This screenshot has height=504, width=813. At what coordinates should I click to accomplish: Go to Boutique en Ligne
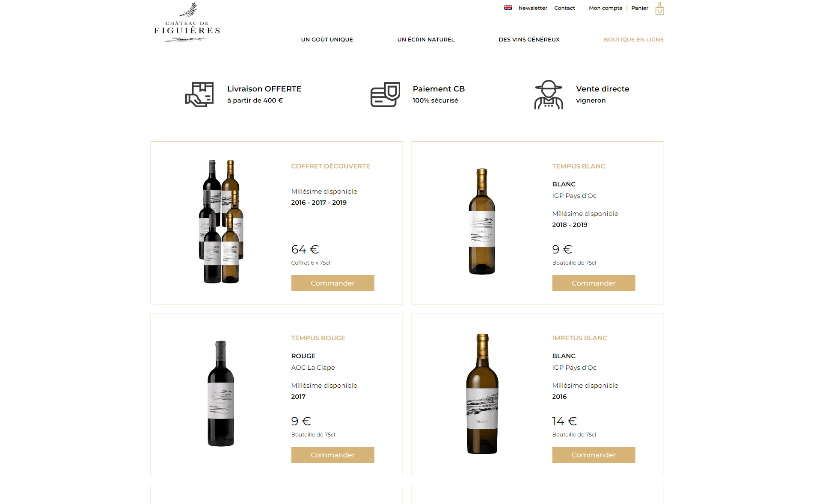click(x=634, y=39)
